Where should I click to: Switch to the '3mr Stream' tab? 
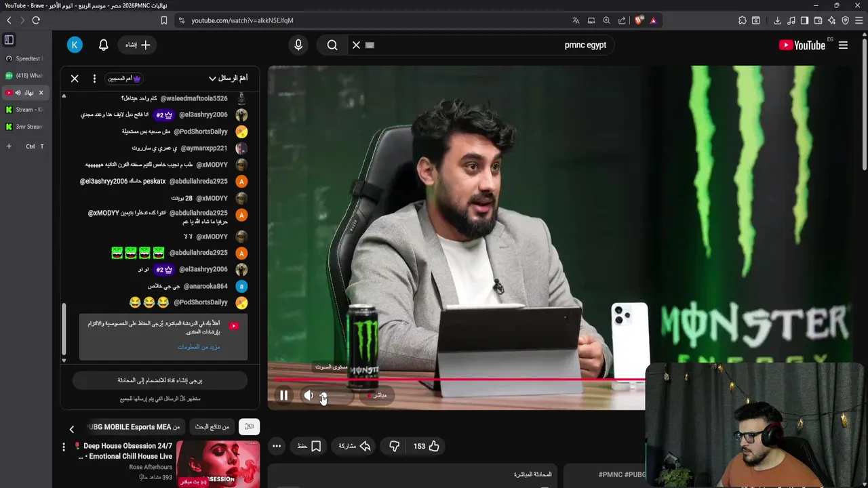[24, 127]
